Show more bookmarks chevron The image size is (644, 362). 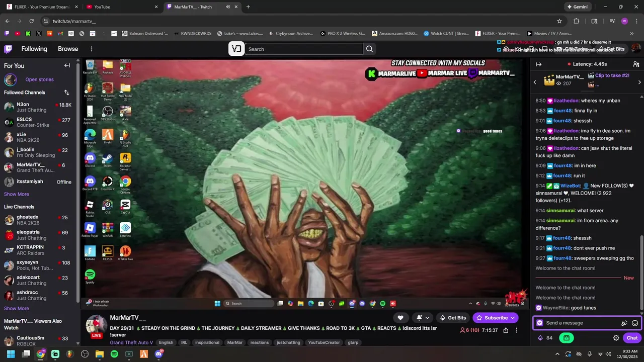[x=632, y=34]
